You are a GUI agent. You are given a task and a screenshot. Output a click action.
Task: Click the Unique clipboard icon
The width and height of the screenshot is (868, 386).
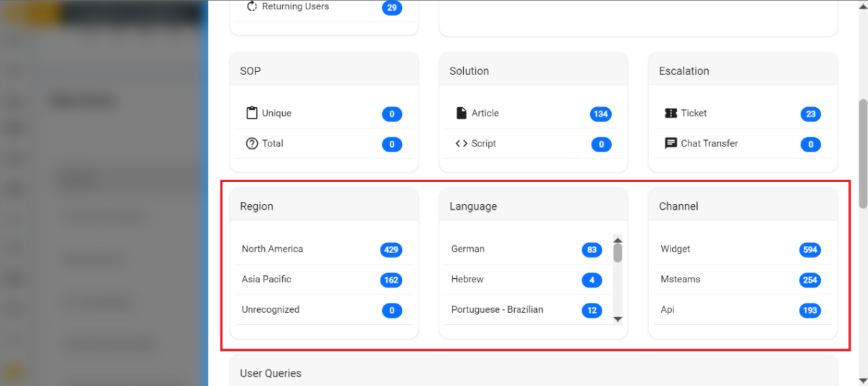click(x=251, y=113)
